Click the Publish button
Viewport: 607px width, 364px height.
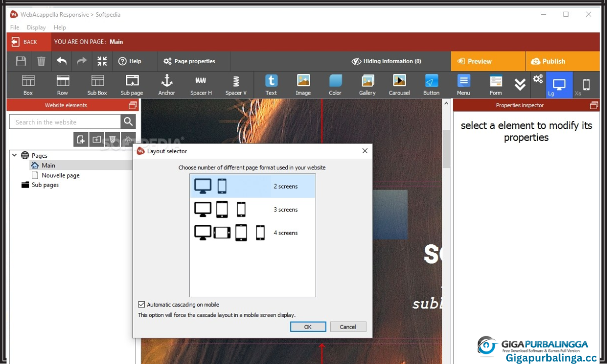click(x=562, y=61)
